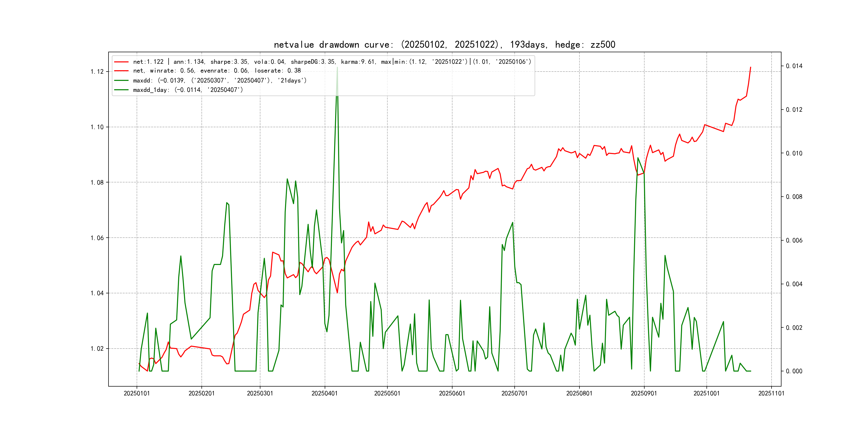Click the 0.008 right y-axis label
This screenshot has height=434, width=868.
coord(794,197)
